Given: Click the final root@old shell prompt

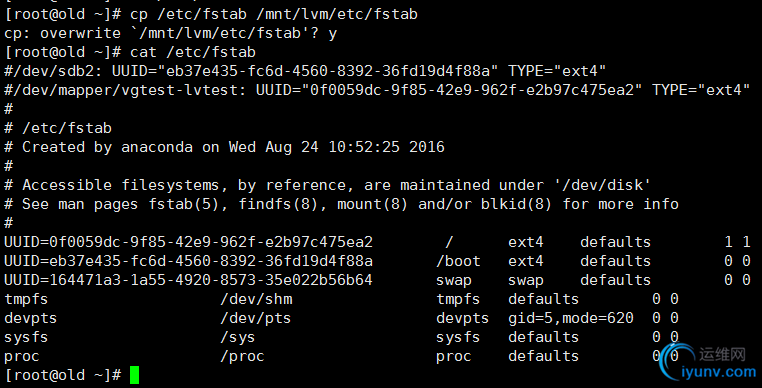Looking at the screenshot, I should coord(63,375).
